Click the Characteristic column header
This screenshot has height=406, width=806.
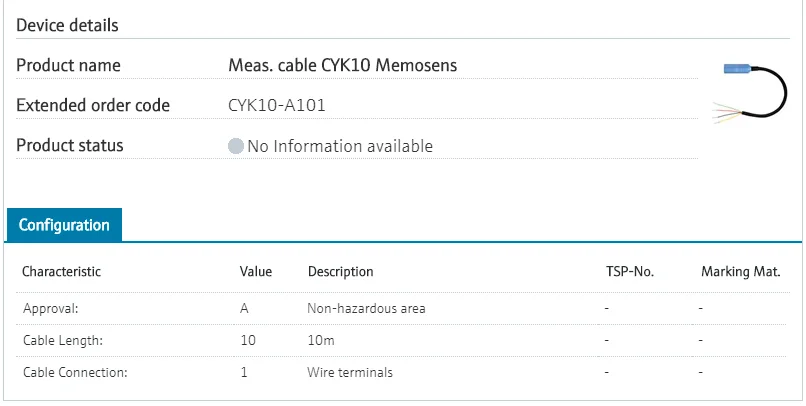click(61, 271)
